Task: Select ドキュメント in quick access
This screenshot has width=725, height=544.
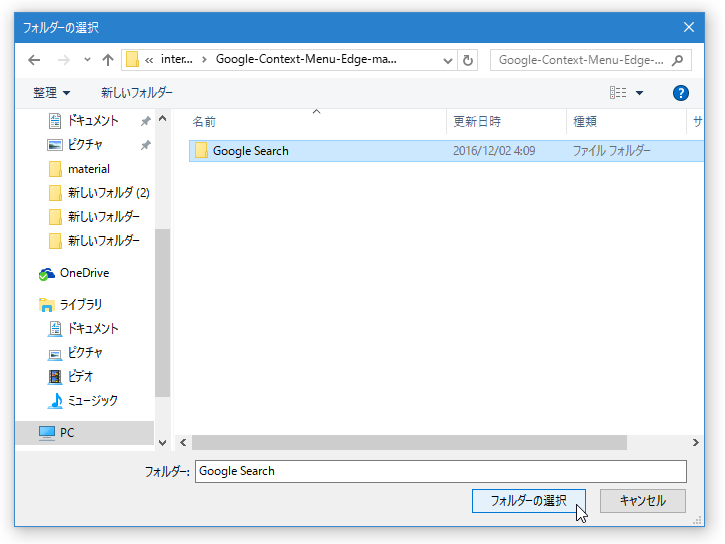Action: click(x=93, y=121)
